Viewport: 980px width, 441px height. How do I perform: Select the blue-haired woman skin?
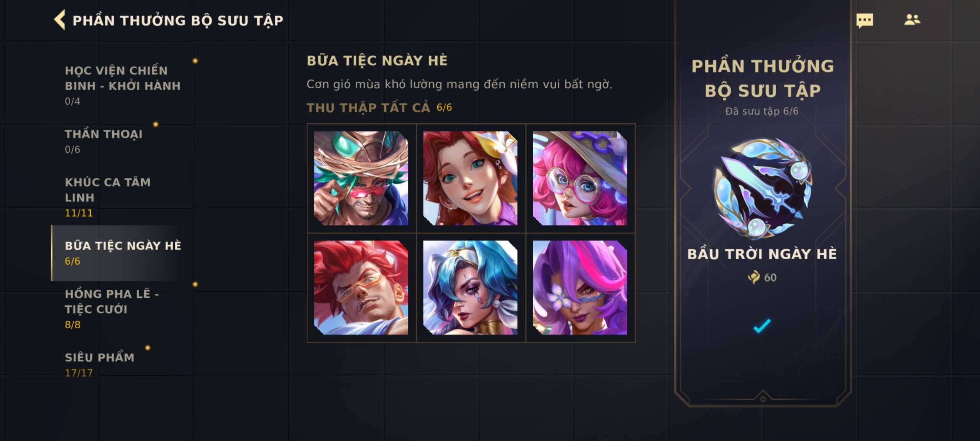[x=470, y=287]
